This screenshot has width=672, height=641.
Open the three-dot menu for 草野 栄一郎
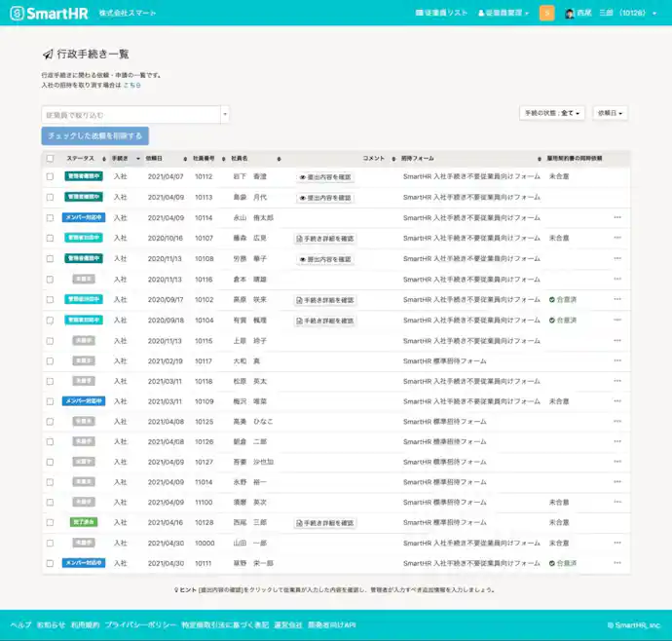coord(616,563)
